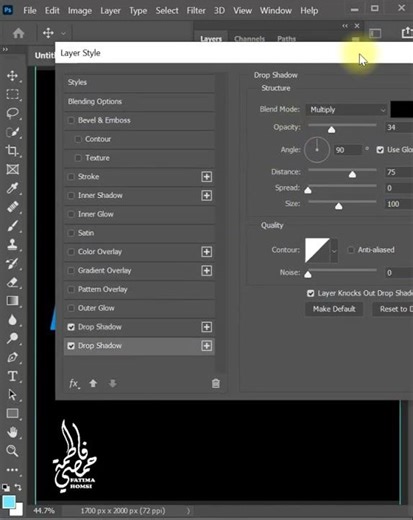Screen dimensions: 413x520
Task: Enable the Bevel & Emboss checkbox
Action: click(x=71, y=120)
